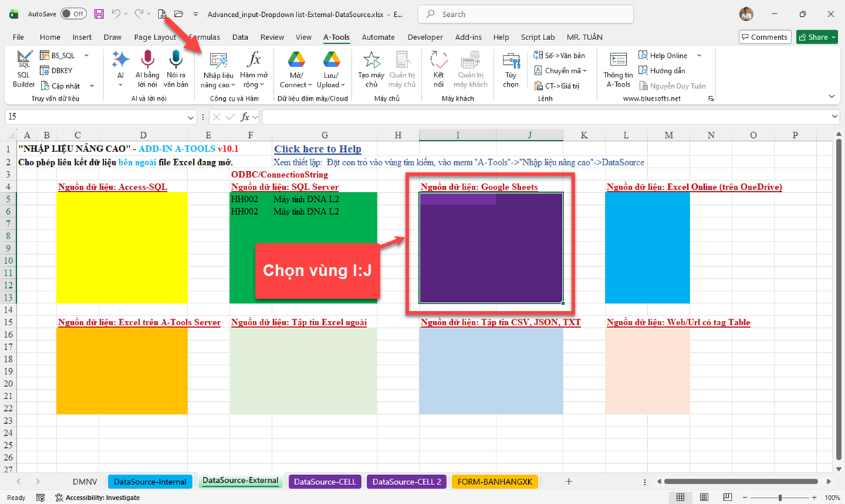Click zoom in plus button
This screenshot has height=504, width=845.
(x=815, y=498)
